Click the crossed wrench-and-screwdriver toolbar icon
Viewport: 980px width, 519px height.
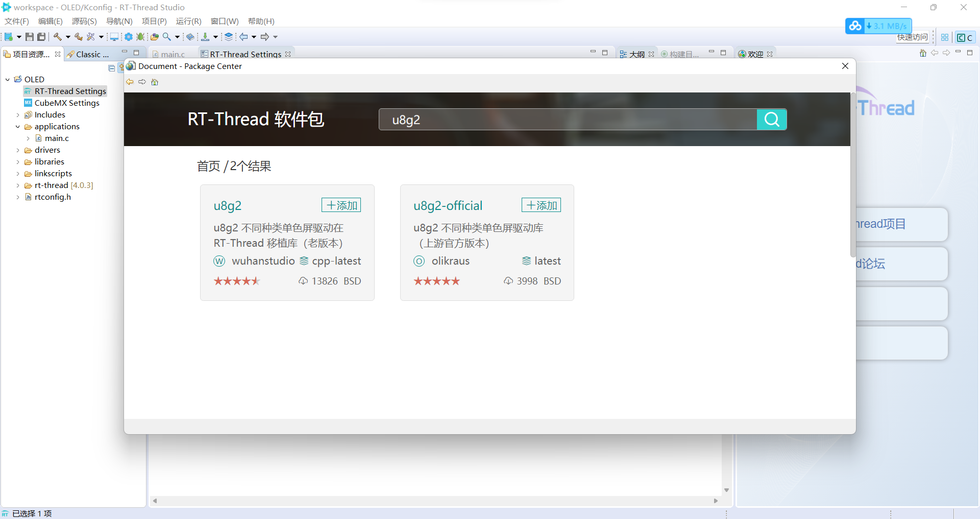91,37
